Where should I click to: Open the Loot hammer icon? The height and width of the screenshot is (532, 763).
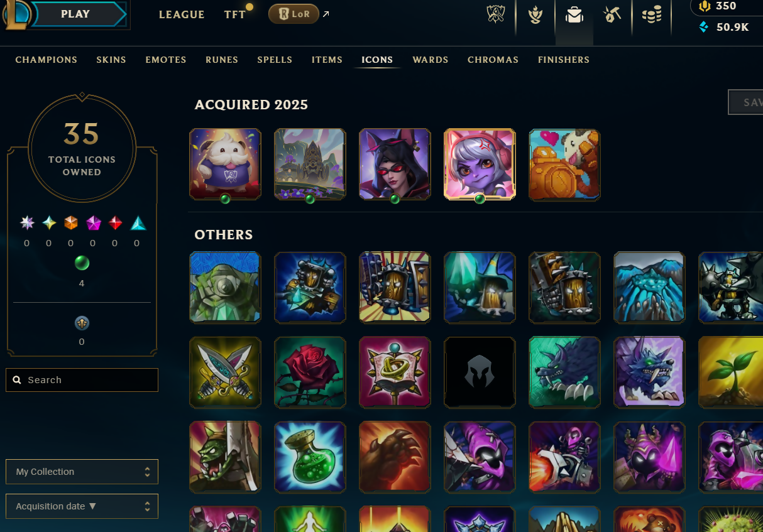(x=612, y=14)
